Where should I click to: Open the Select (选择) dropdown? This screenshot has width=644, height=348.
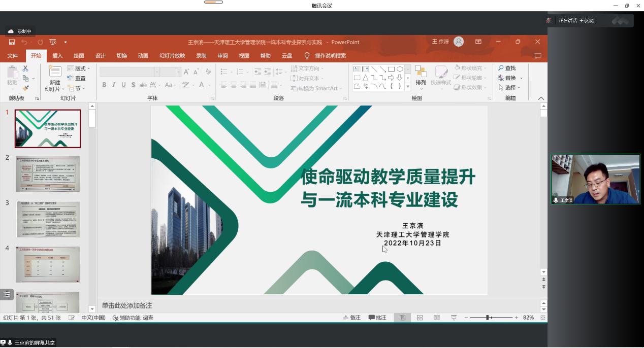pos(510,88)
